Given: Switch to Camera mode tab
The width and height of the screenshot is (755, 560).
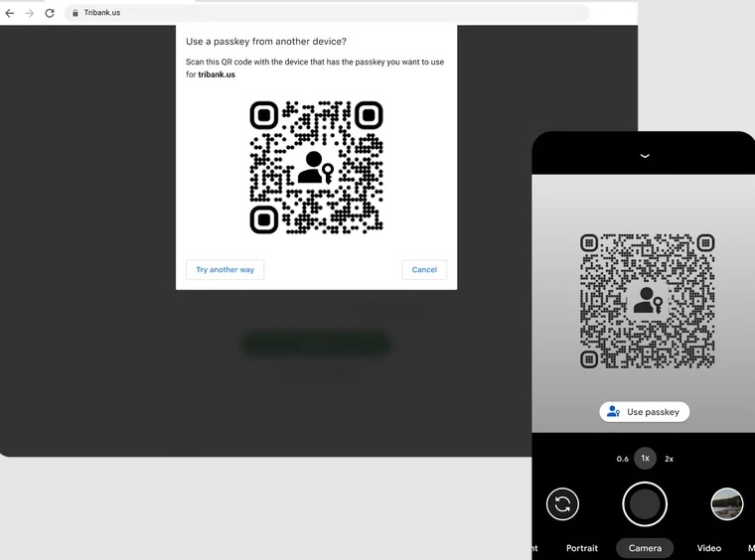Looking at the screenshot, I should (x=645, y=548).
